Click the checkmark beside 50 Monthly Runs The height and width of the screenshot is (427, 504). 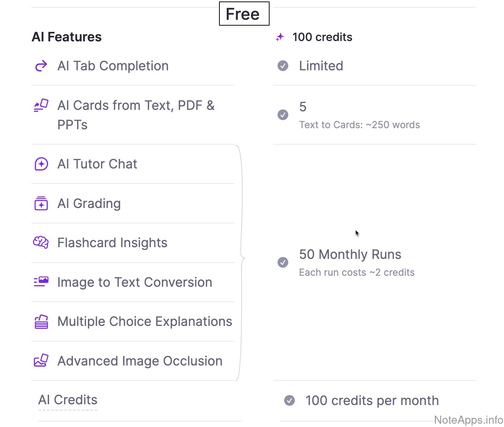pyautogui.click(x=283, y=262)
